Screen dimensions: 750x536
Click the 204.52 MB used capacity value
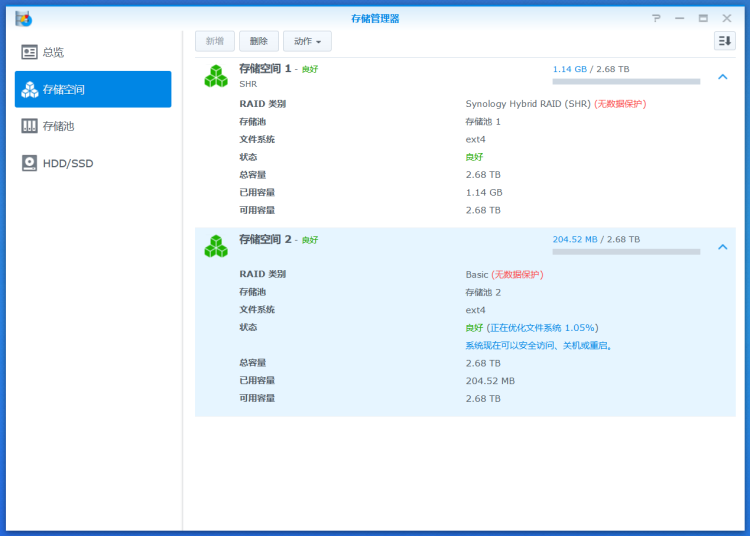pos(490,381)
